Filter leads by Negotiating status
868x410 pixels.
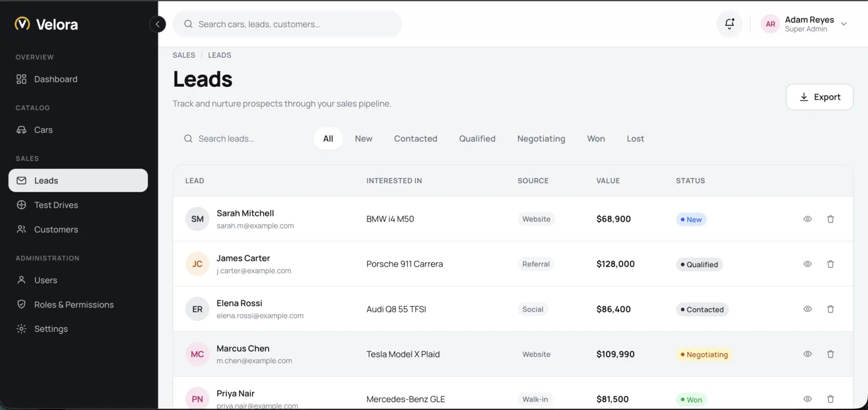pos(541,139)
